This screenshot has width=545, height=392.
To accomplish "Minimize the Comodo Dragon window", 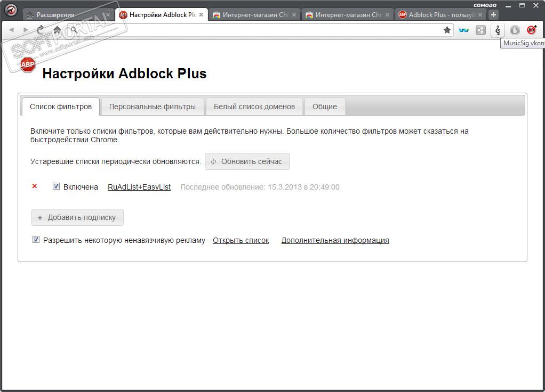I will tap(508, 5).
